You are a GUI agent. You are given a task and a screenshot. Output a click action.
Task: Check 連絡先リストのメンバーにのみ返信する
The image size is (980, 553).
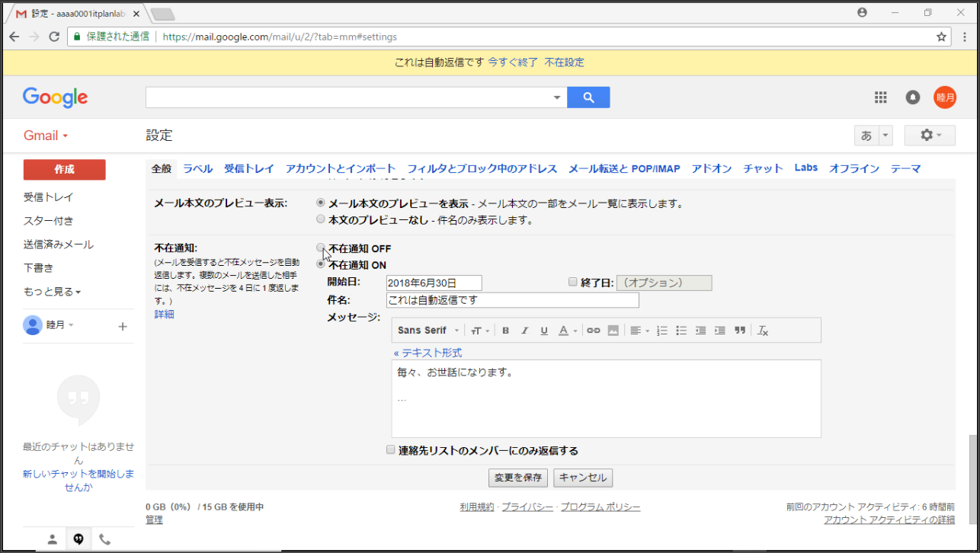(x=391, y=450)
